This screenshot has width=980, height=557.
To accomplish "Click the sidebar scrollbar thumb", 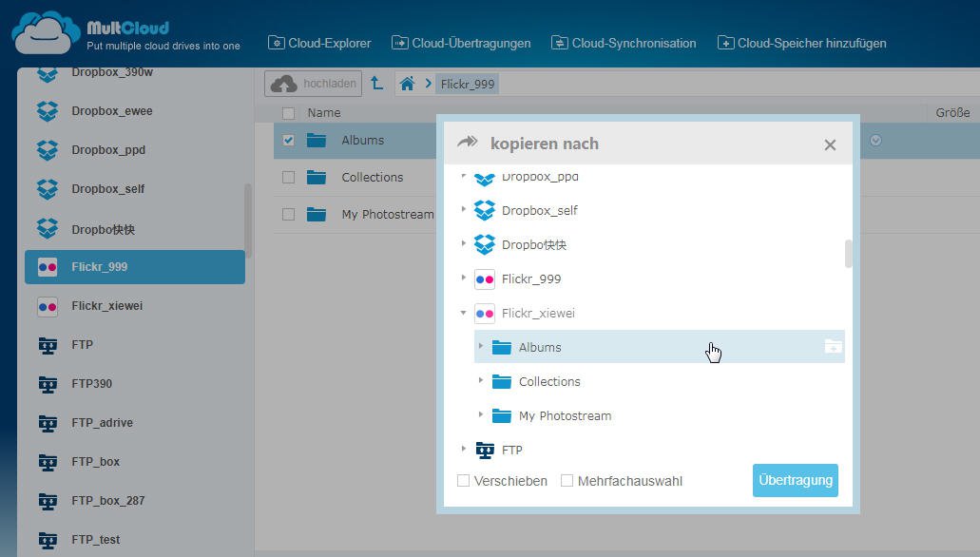I will point(248,221).
